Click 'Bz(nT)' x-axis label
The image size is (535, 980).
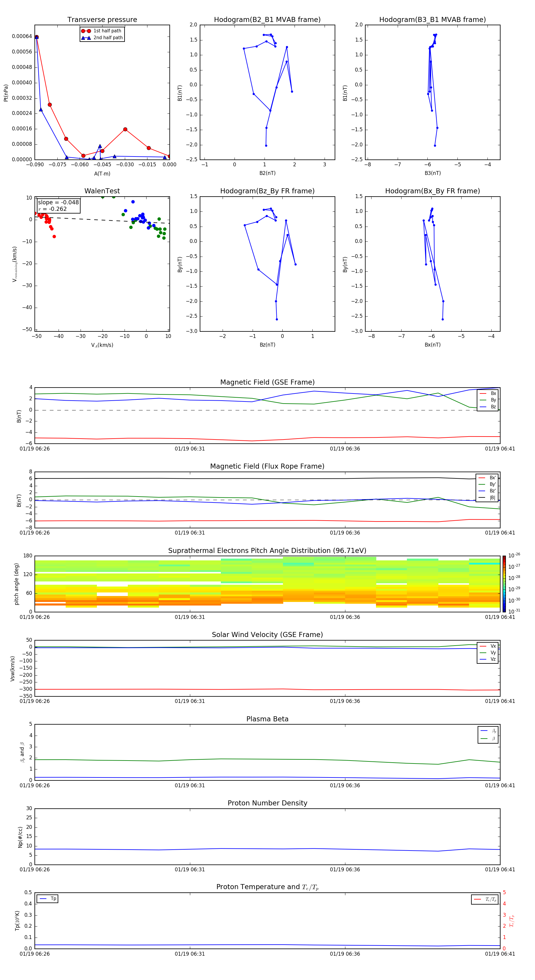click(x=267, y=345)
